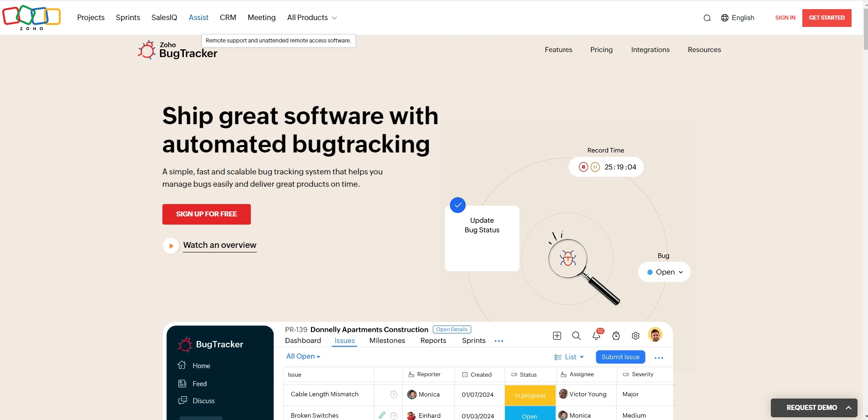
Task: Click the GET STARTED button
Action: 827,18
